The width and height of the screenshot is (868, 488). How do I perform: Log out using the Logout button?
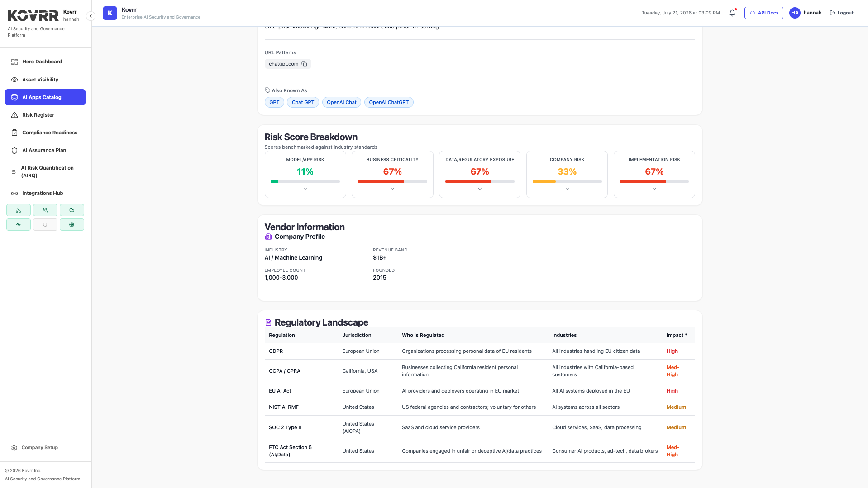(x=842, y=13)
